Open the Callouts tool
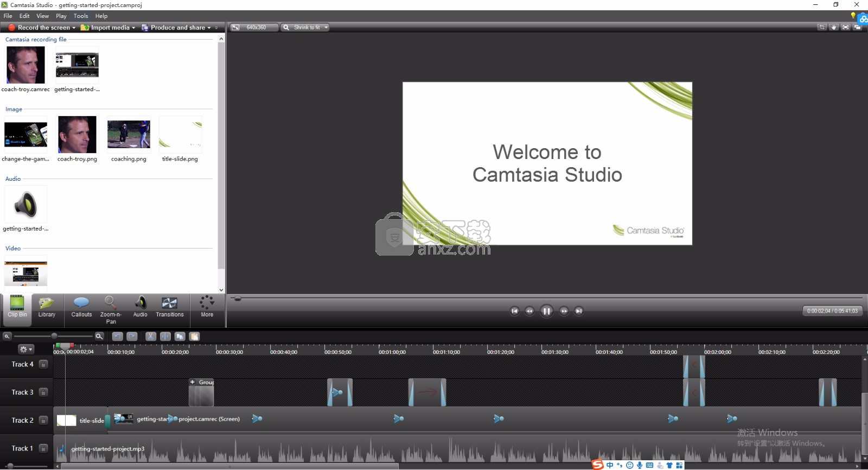Screen dimensions: 868x470 tap(81, 307)
